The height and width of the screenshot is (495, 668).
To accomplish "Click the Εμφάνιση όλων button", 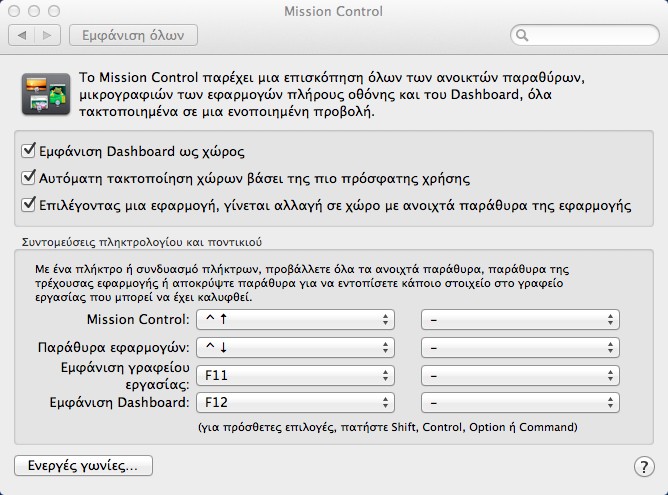I will [133, 35].
